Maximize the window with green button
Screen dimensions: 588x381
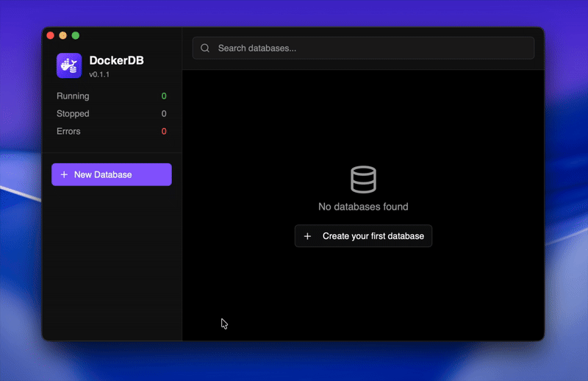pos(76,35)
